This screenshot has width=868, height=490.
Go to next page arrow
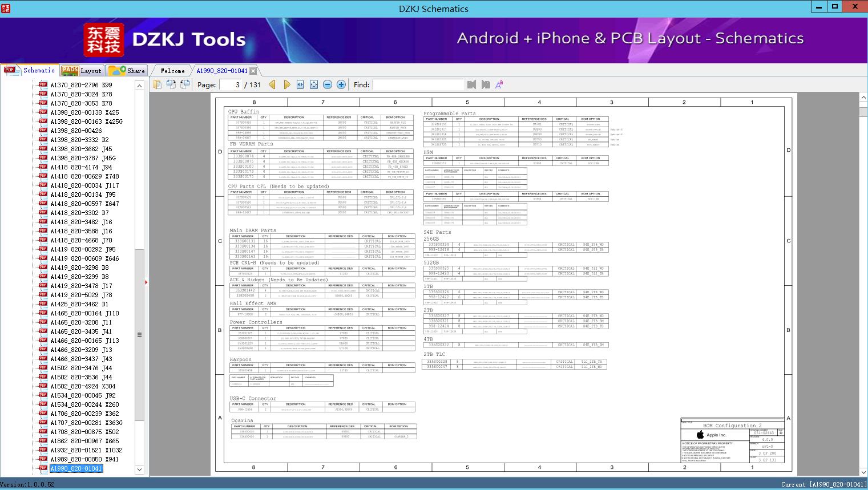click(x=286, y=84)
